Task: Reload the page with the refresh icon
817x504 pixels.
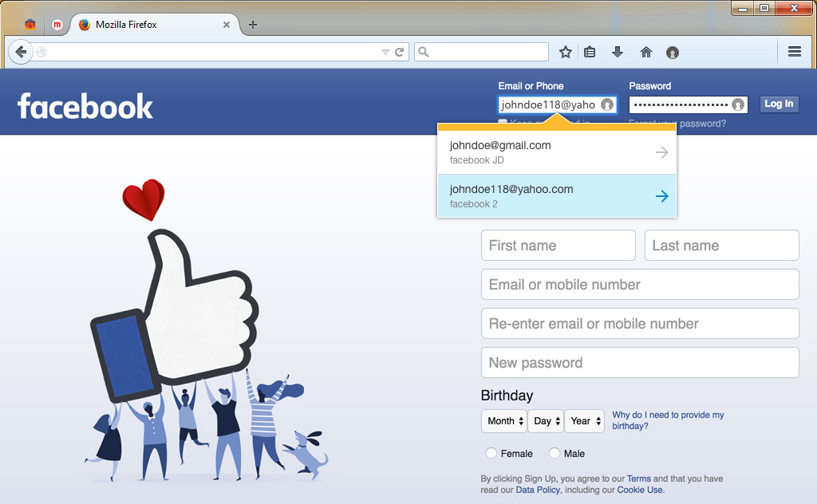Action: (x=399, y=52)
